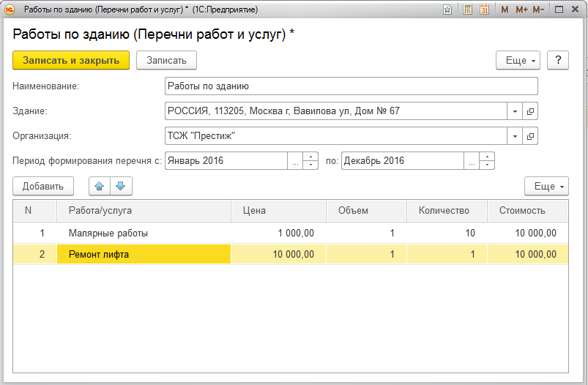The image size is (588, 385).
Task: Click the question mark help button
Action: 558,61
